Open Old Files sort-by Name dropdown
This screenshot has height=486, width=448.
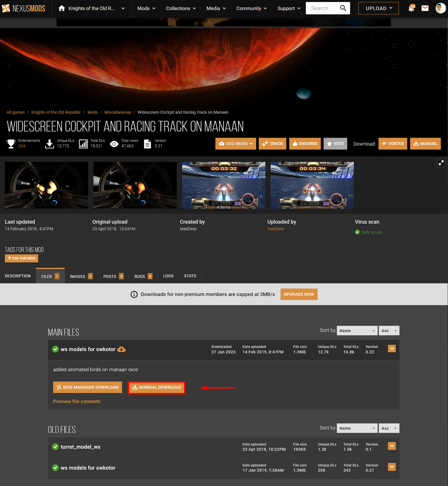pos(357,428)
